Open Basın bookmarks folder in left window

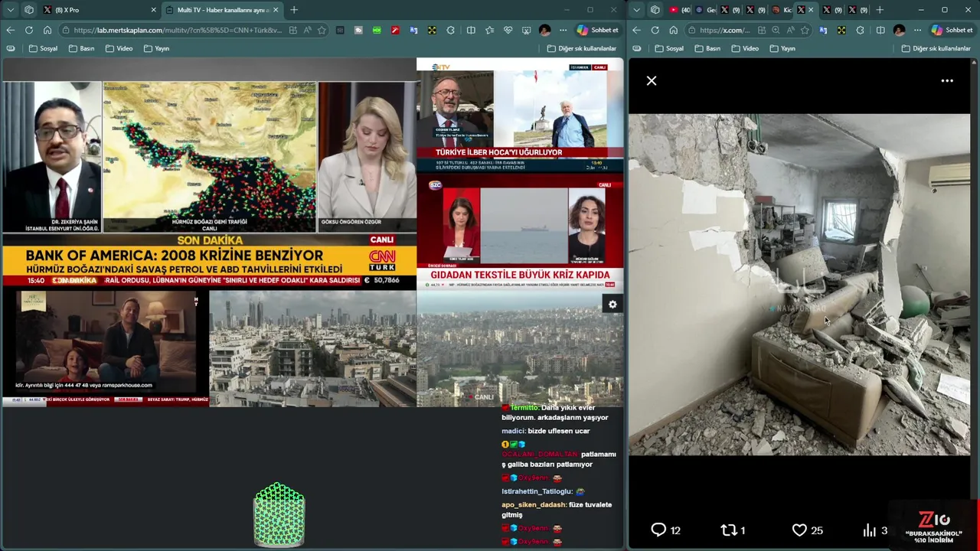coord(82,48)
